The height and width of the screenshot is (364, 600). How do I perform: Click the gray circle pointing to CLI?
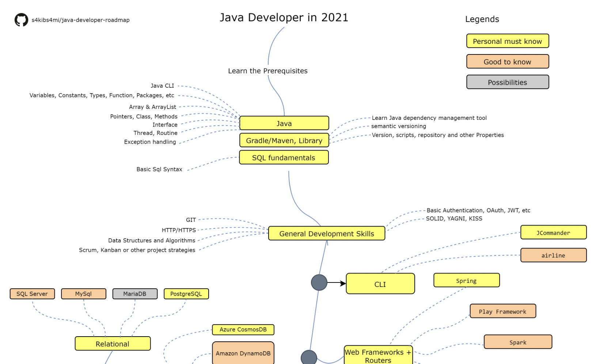pyautogui.click(x=319, y=283)
